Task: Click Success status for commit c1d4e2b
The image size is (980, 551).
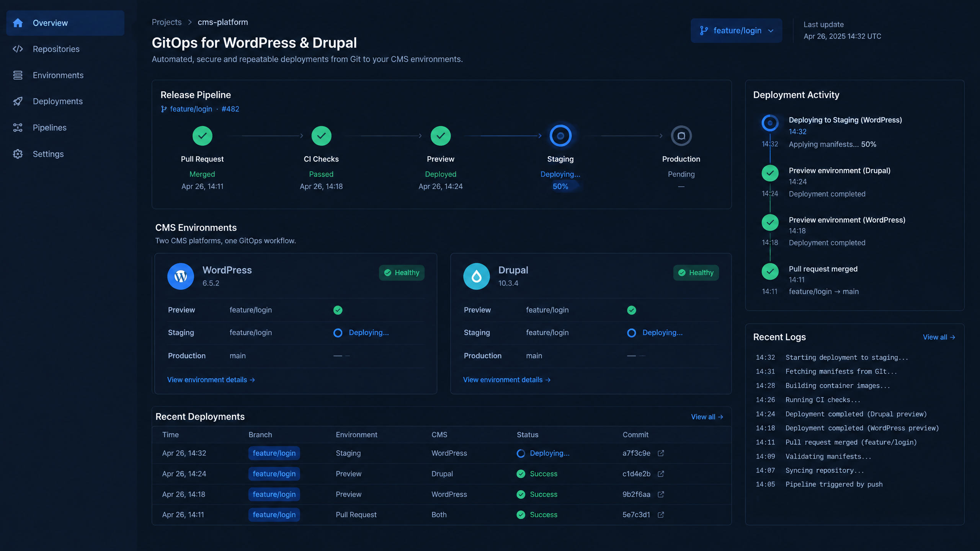Action: tap(537, 474)
